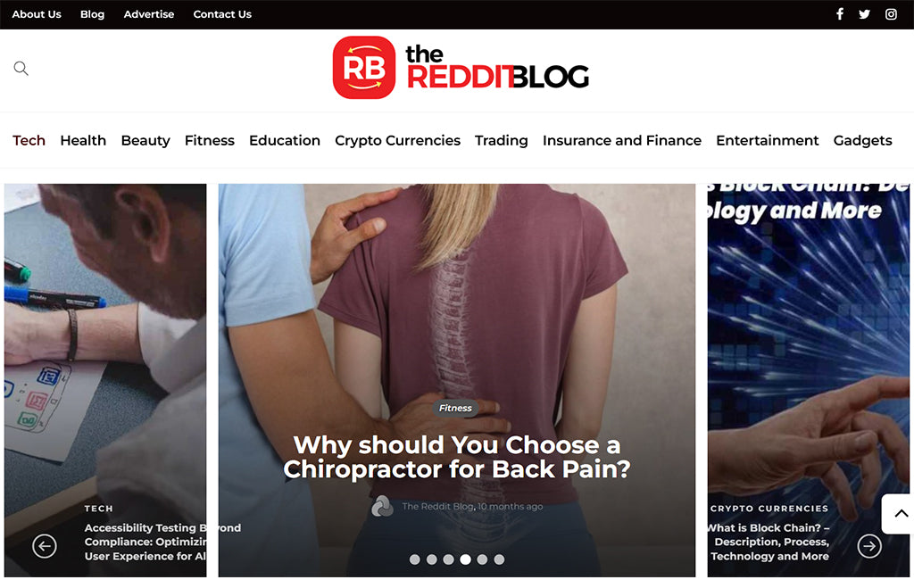914x588 pixels.
Task: Click the Fitness tag on the slide
Action: point(455,408)
